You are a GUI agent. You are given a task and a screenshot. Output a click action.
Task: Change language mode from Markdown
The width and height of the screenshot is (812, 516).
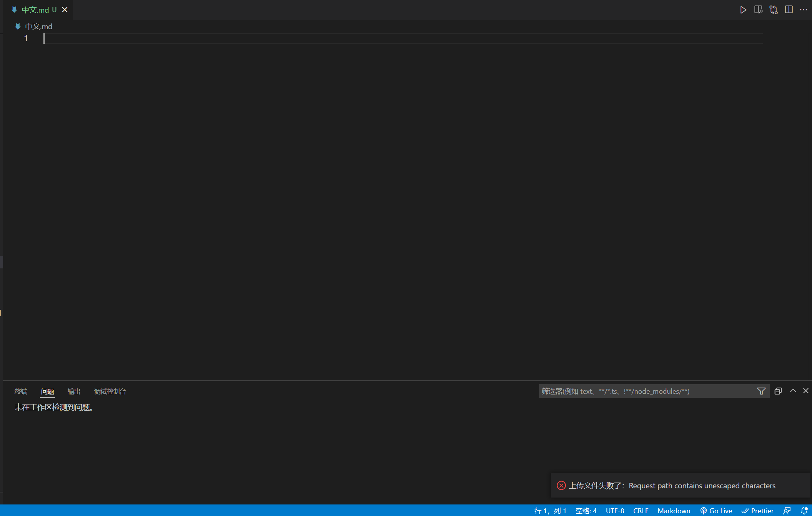coord(674,511)
